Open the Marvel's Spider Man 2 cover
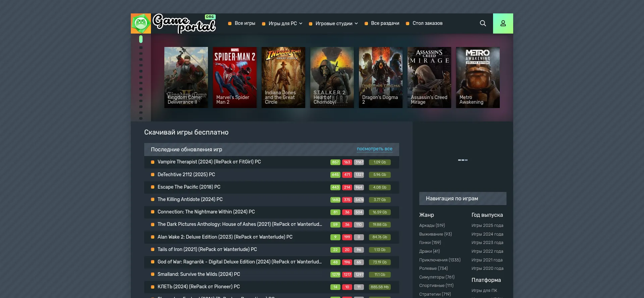 click(235, 78)
